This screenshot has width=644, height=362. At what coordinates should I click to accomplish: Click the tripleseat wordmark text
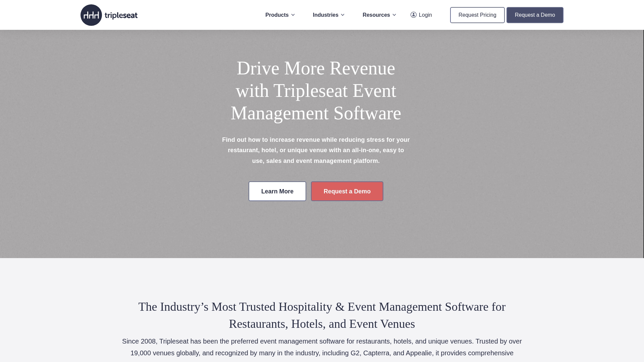[x=121, y=15]
